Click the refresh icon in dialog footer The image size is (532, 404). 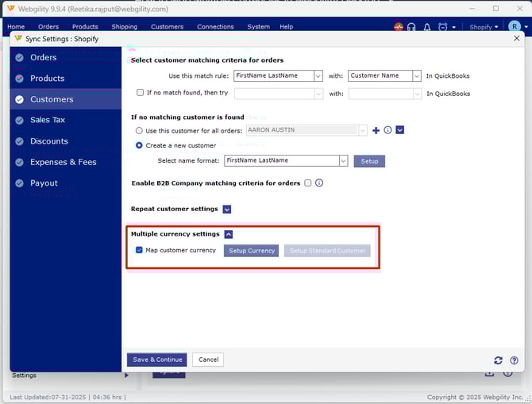click(498, 360)
